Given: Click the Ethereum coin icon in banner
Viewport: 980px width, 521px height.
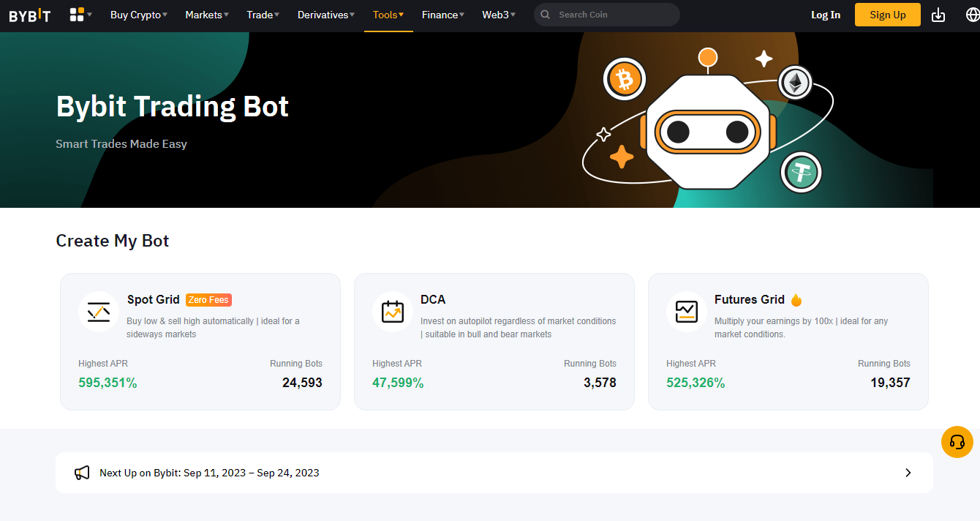Looking at the screenshot, I should (x=795, y=83).
